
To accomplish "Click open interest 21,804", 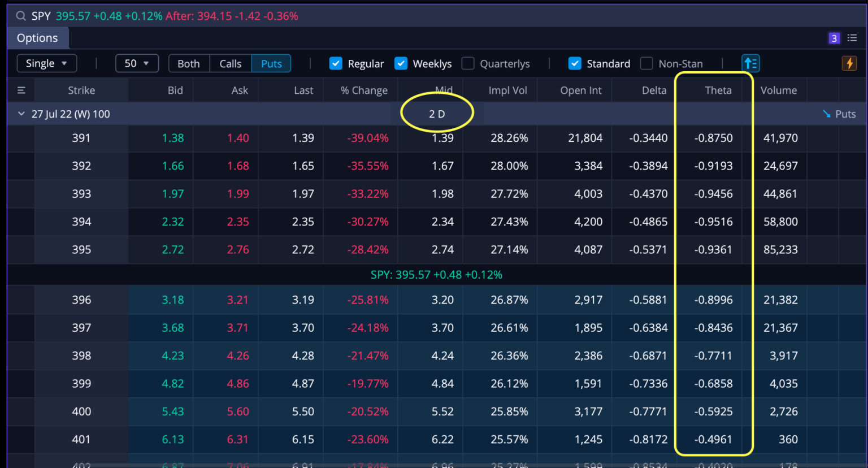I will (x=585, y=138).
